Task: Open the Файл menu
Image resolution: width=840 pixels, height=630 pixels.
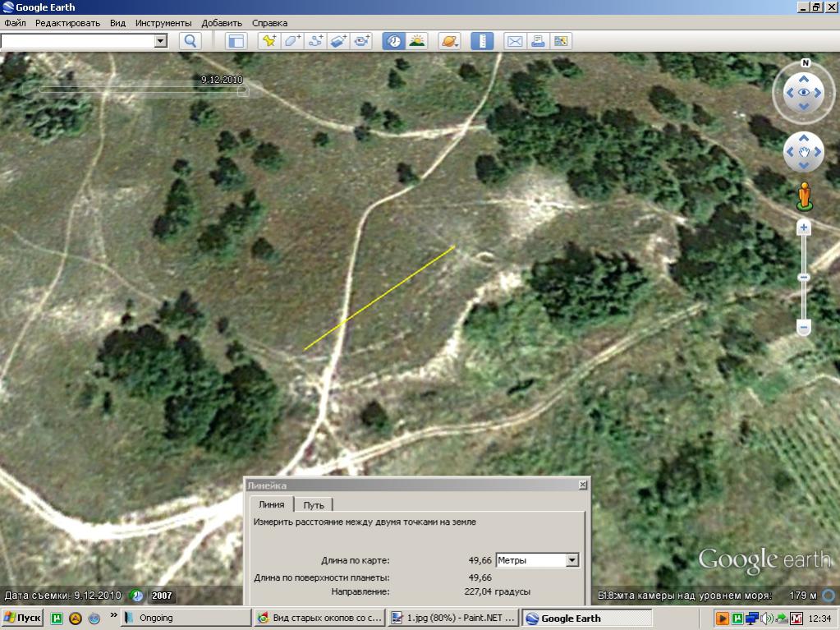Action: pyautogui.click(x=15, y=23)
